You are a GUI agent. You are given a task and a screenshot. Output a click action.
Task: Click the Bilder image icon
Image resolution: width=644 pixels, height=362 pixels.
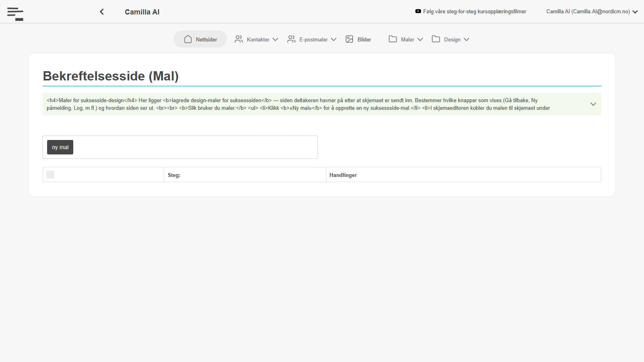point(349,39)
